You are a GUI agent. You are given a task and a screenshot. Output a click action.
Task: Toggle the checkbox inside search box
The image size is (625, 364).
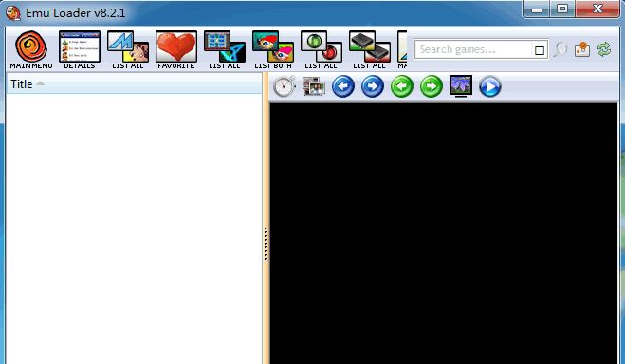point(540,50)
